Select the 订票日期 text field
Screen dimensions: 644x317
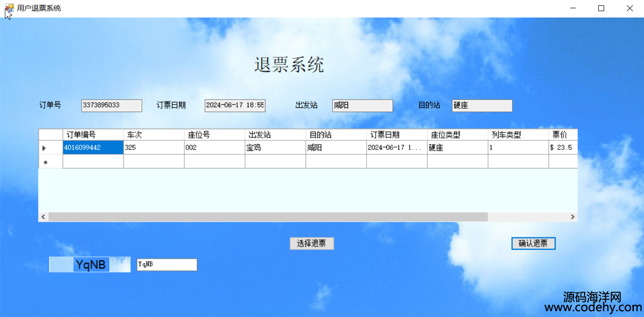pos(235,105)
